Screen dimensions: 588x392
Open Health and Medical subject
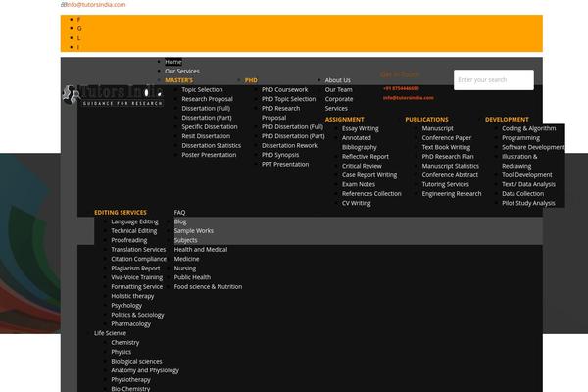201,250
